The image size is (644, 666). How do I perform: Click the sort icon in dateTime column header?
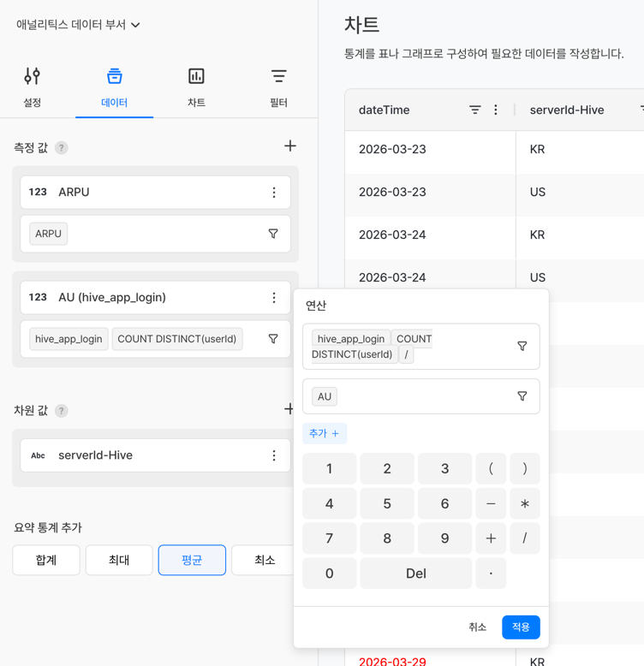point(474,110)
